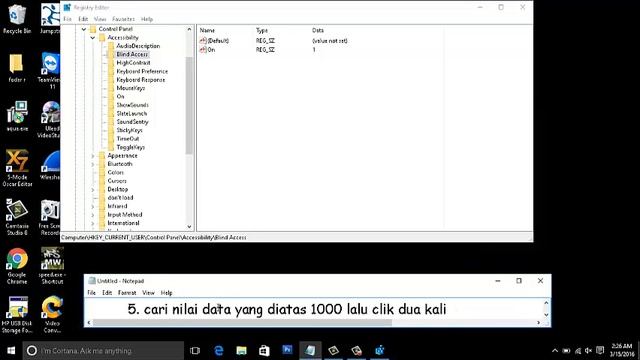Open the HP USB Disk Storage Format icon

[17, 315]
